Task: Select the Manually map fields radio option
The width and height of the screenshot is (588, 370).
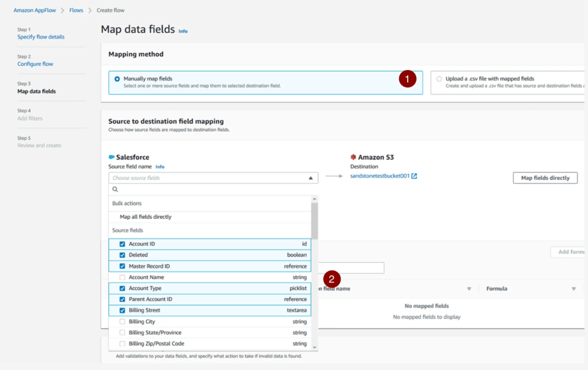Action: 117,79
